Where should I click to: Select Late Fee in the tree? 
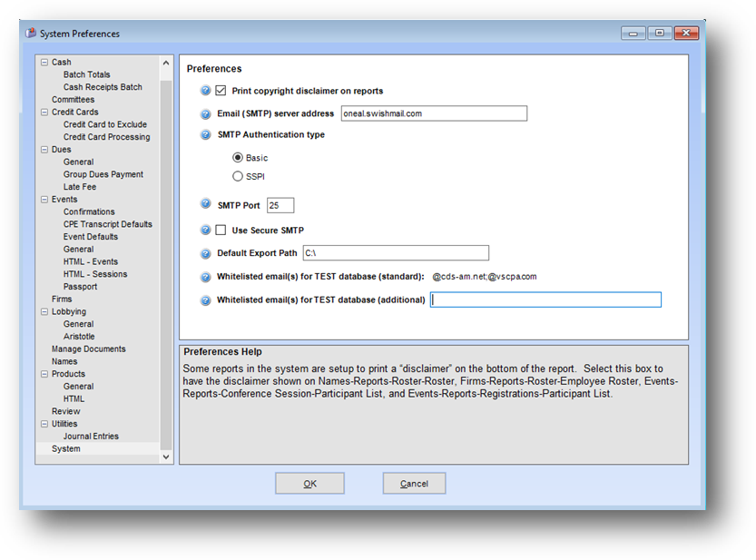[80, 187]
